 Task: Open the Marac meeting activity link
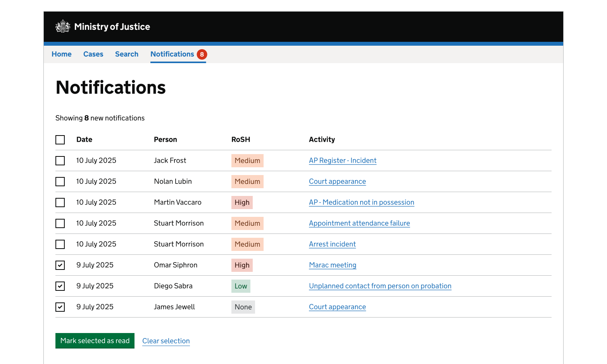333,265
